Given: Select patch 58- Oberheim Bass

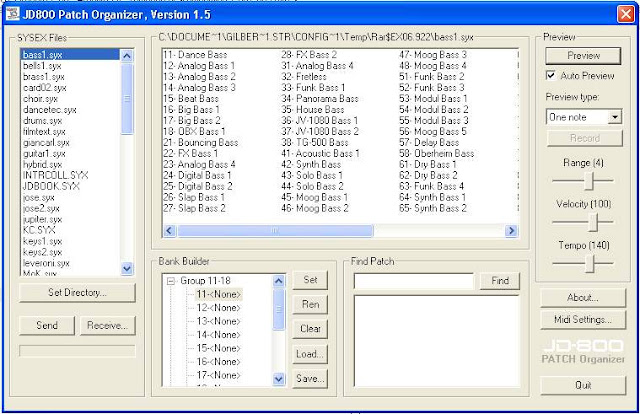Looking at the screenshot, I should [x=437, y=154].
